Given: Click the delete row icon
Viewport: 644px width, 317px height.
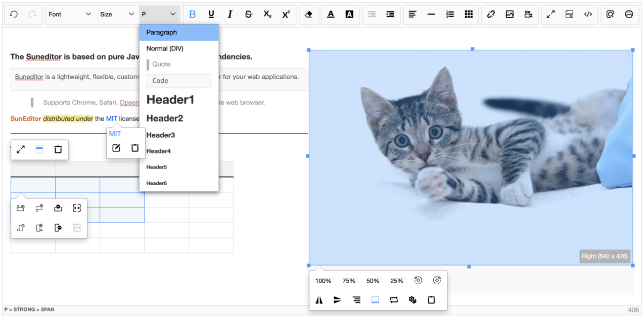Looking at the screenshot, I should click(x=58, y=208).
